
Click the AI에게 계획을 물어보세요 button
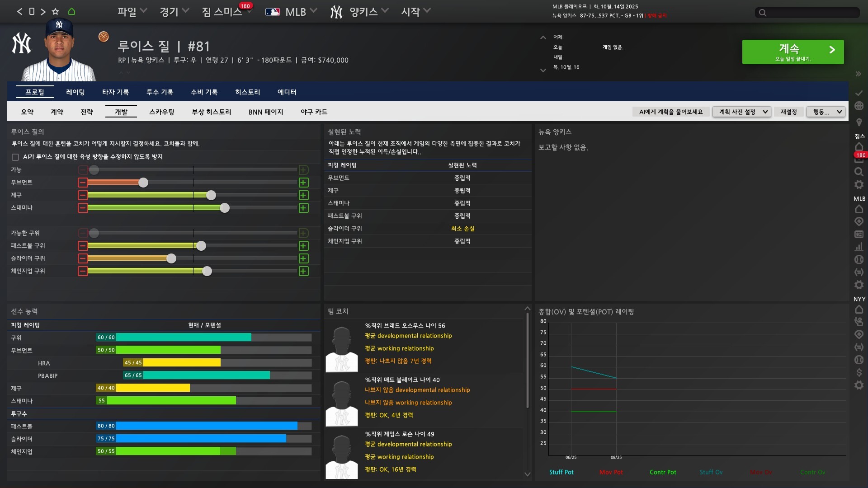tap(670, 112)
